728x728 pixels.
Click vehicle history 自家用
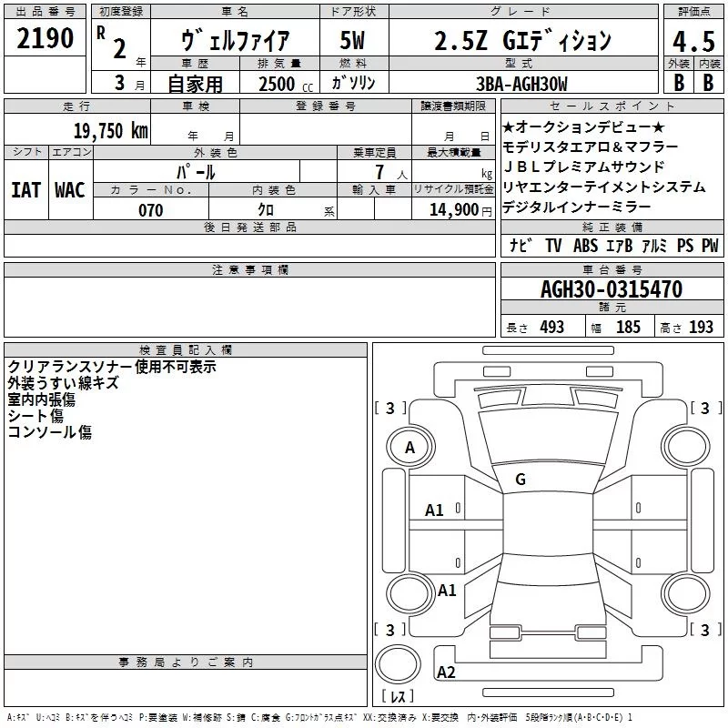[x=195, y=84]
